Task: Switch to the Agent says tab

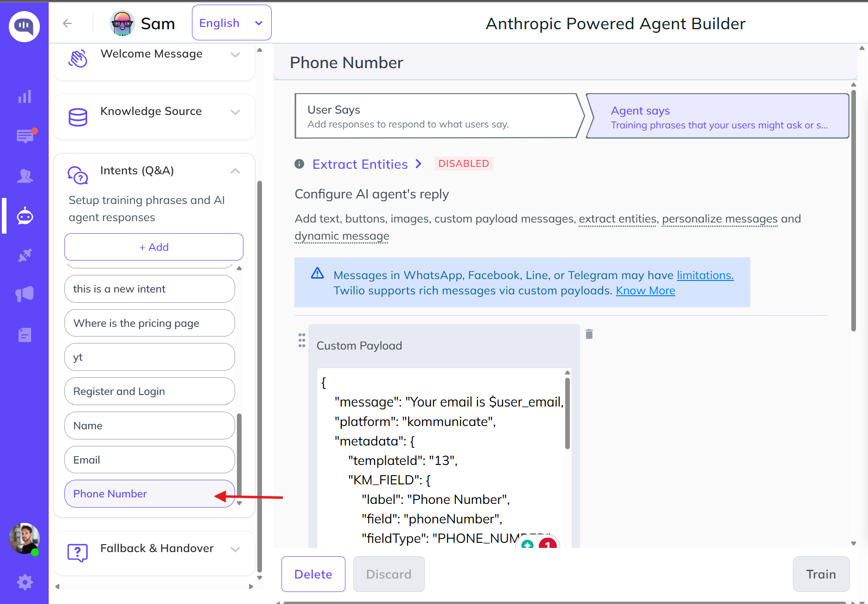Action: click(717, 116)
